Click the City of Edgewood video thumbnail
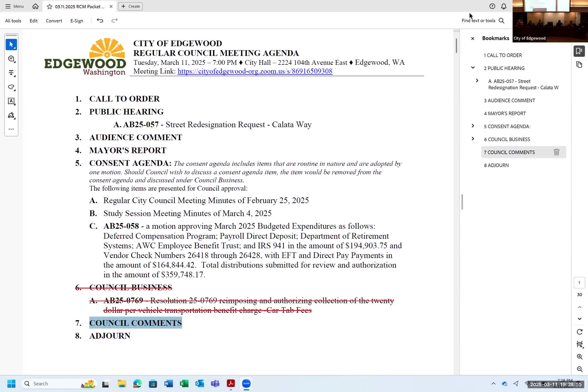The height and width of the screenshot is (392, 588). [x=550, y=21]
